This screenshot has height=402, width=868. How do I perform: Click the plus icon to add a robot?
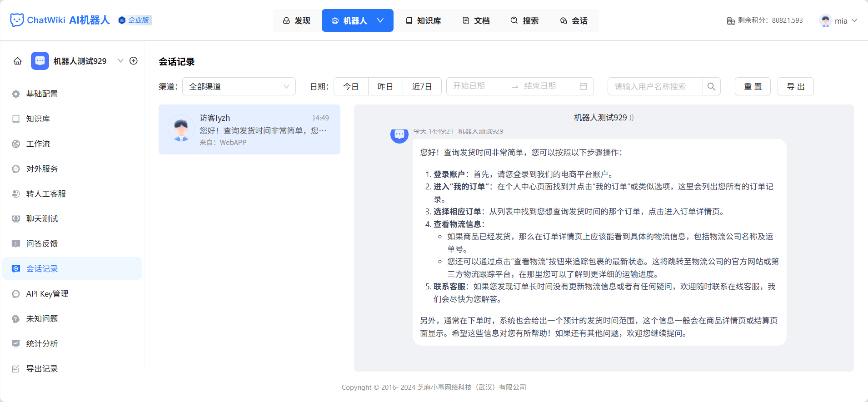coord(134,61)
